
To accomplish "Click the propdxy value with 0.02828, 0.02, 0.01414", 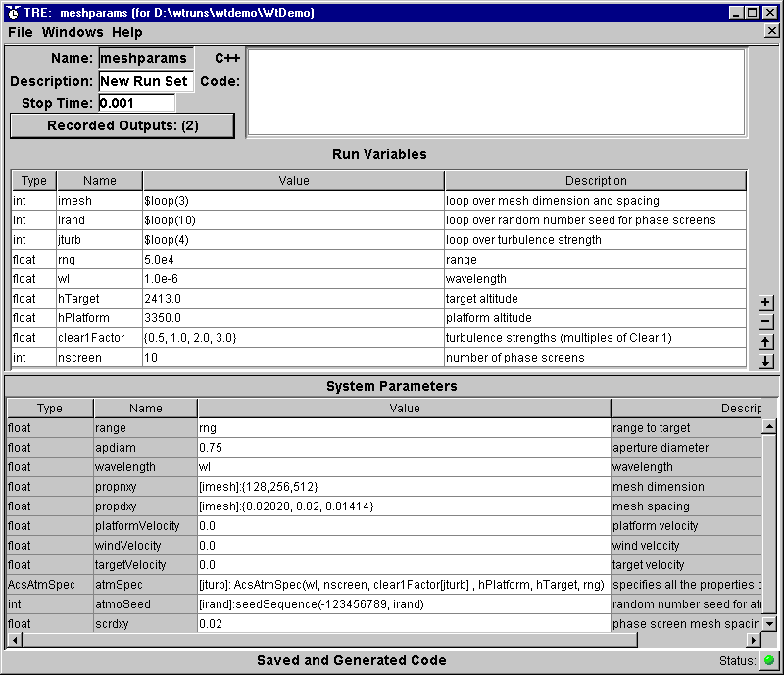I will pos(404,506).
